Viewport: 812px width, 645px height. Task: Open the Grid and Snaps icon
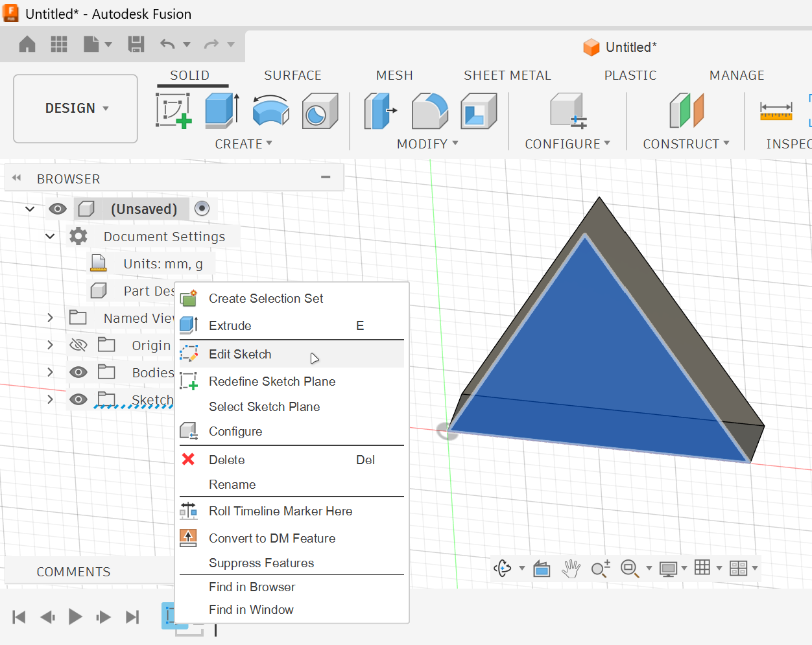(702, 568)
